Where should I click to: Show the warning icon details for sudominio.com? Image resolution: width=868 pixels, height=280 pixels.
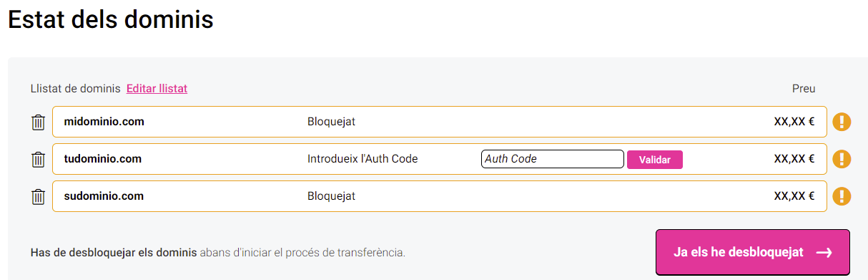(842, 195)
